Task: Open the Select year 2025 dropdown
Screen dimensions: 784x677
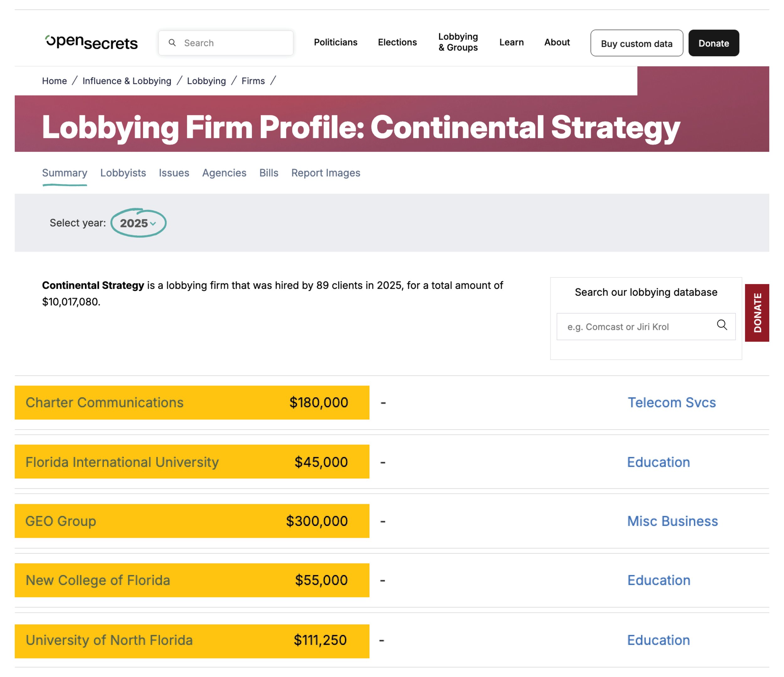Action: 138,223
